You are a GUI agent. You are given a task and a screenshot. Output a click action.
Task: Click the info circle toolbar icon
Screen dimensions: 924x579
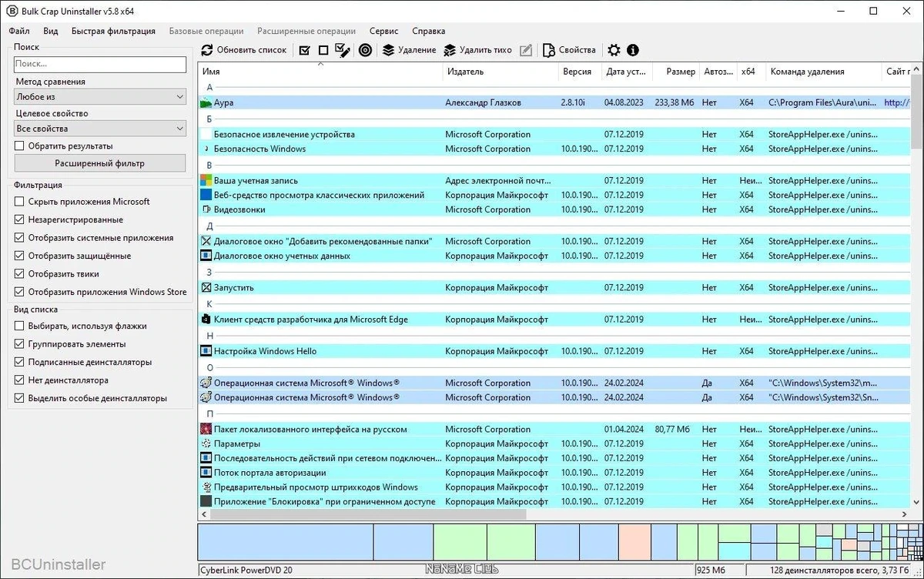click(x=633, y=50)
